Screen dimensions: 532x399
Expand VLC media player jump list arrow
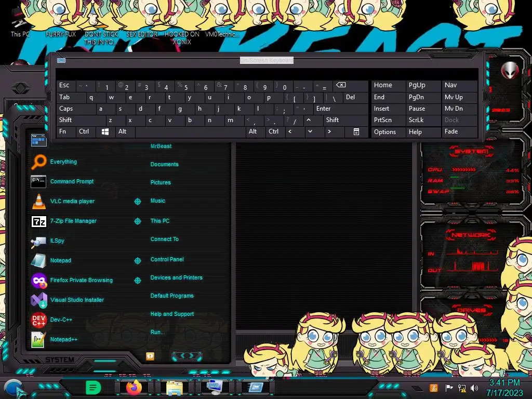(x=137, y=202)
